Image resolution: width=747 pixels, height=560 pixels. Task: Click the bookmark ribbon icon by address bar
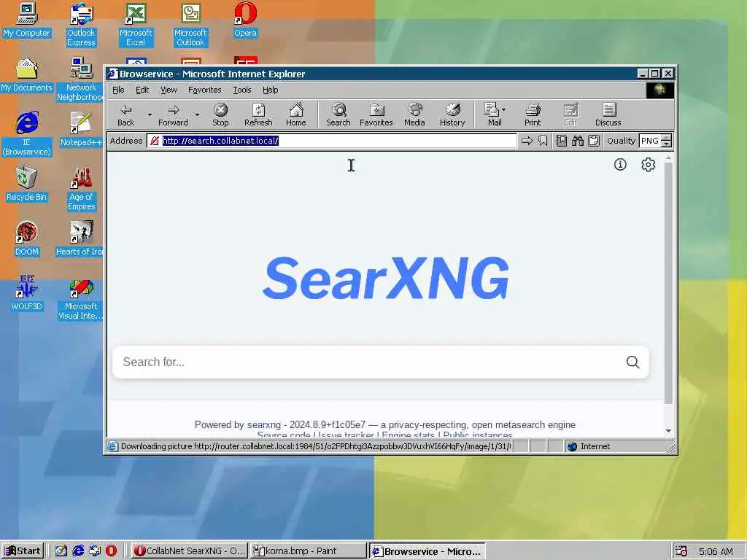543,141
